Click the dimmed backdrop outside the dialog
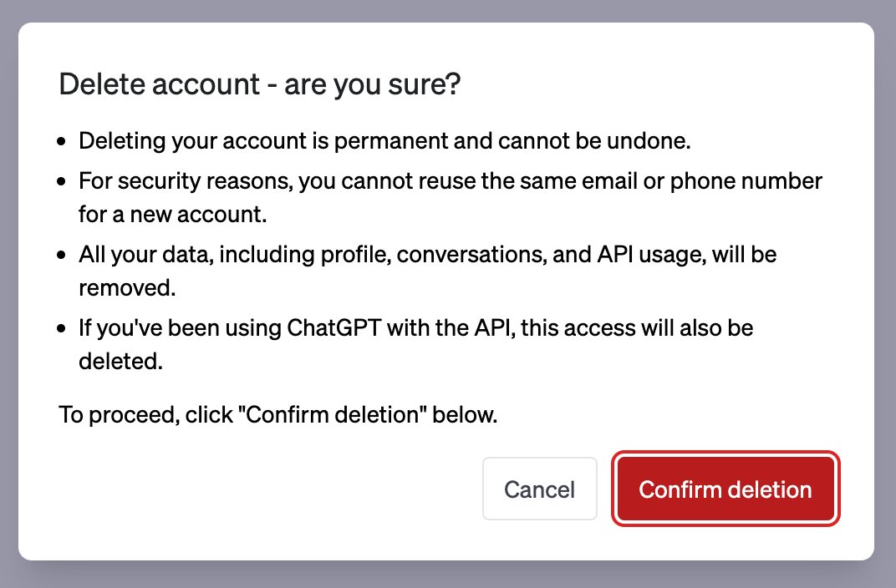The height and width of the screenshot is (588, 896). (x=448, y=575)
